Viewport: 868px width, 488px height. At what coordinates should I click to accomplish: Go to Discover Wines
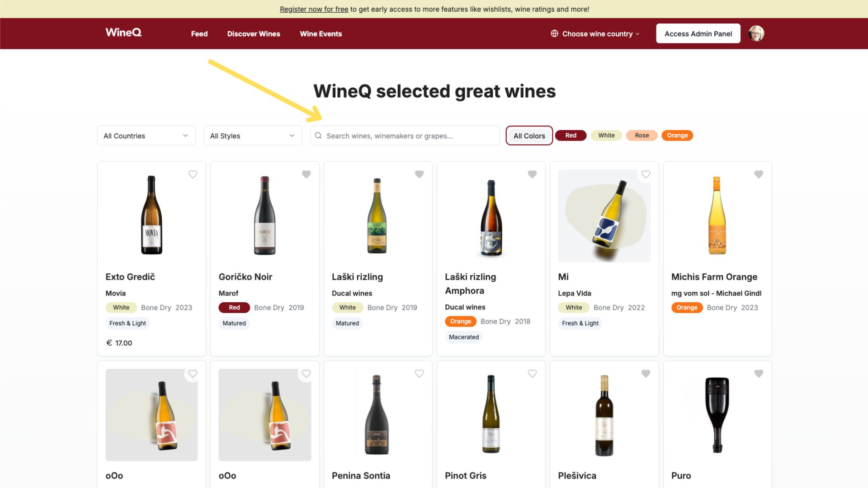tap(254, 34)
